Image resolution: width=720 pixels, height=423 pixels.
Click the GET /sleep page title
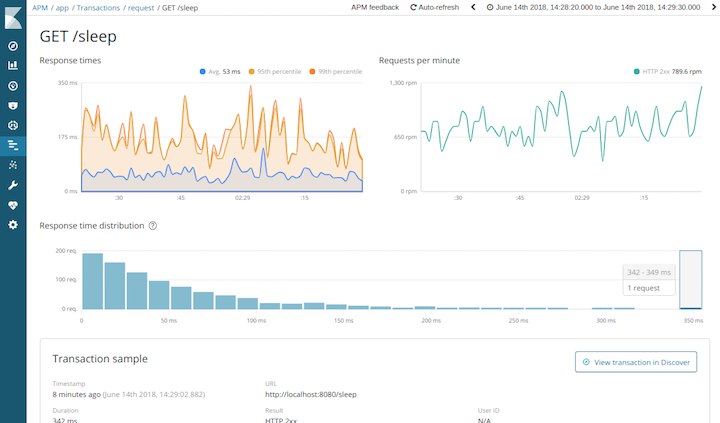click(78, 36)
